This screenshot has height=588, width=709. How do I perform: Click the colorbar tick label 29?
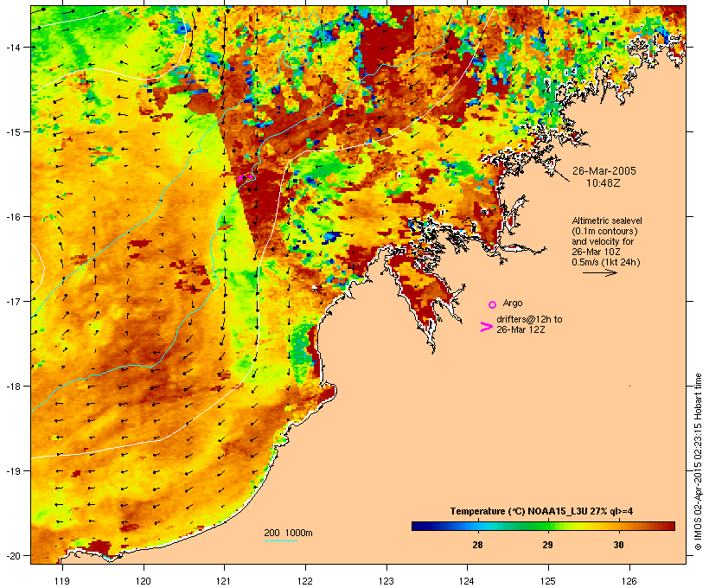pyautogui.click(x=547, y=545)
